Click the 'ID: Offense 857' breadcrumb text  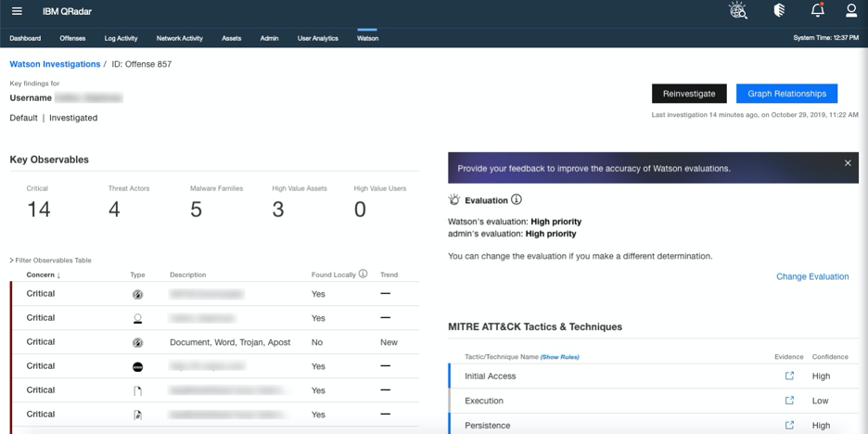142,64
